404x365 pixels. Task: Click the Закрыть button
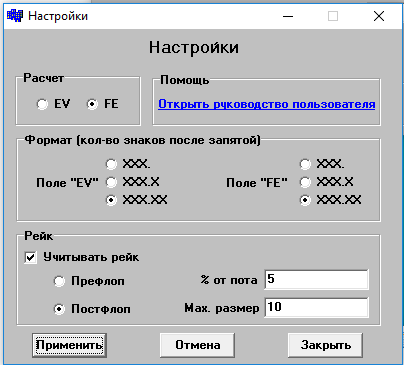point(326,345)
